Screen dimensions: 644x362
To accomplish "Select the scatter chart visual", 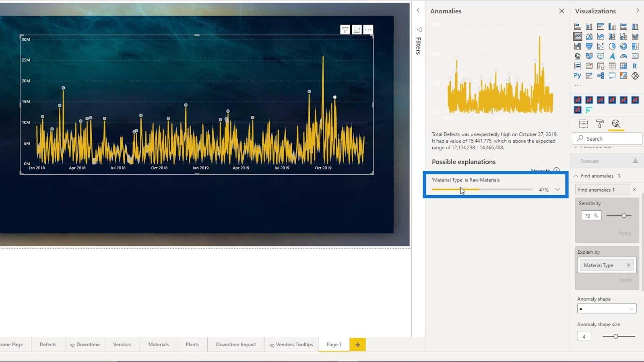I will tap(601, 46).
